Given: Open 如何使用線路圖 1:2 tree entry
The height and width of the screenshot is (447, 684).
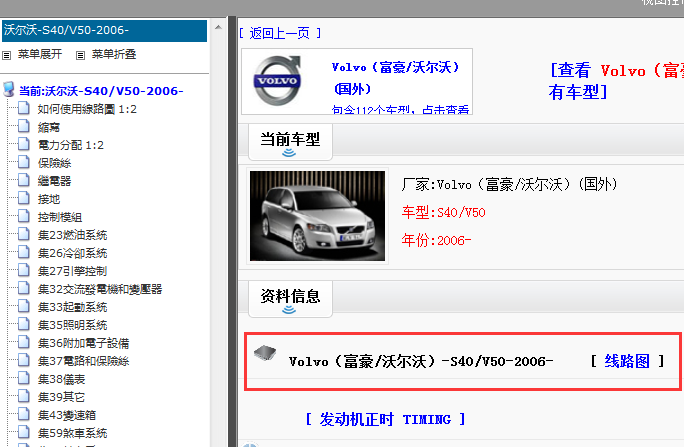Looking at the screenshot, I should pyautogui.click(x=87, y=109).
